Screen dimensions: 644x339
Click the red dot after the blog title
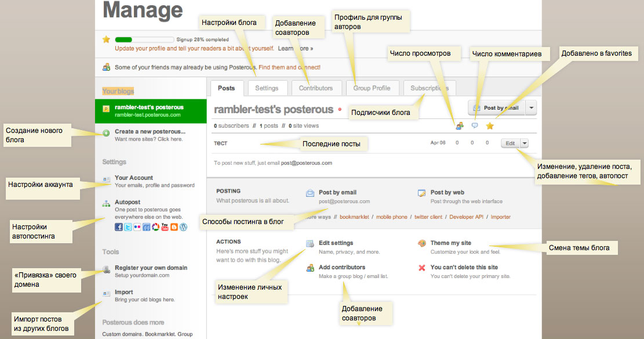tap(340, 110)
